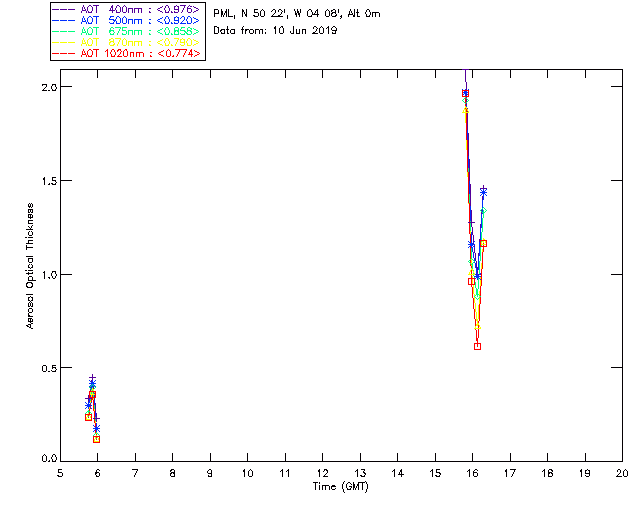
Task: Click the y-axis tick label '1.5'
Action: 48,181
